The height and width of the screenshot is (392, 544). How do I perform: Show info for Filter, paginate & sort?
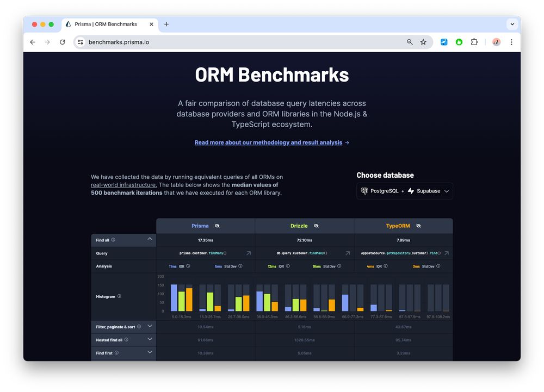point(139,327)
